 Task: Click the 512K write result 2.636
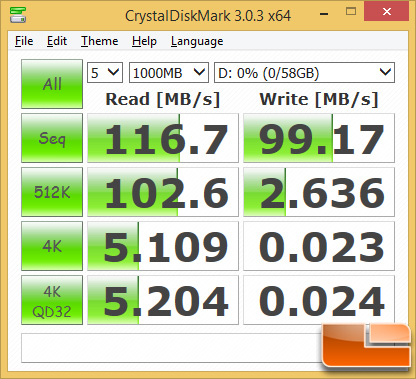319,192
